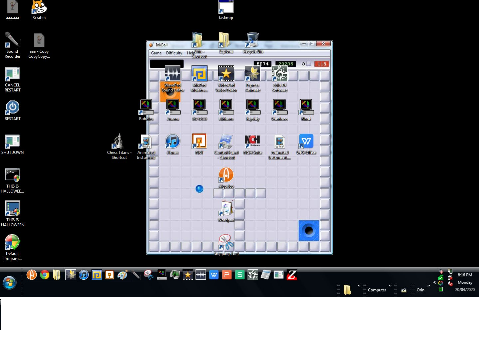Click the Windows Start orb
The image size is (480, 360).
(x=9, y=283)
